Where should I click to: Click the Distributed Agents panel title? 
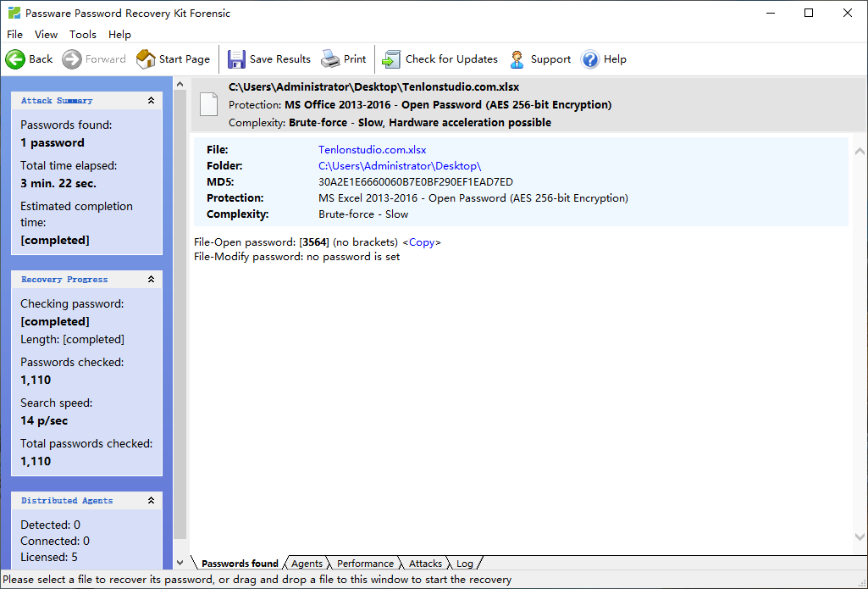click(x=67, y=500)
